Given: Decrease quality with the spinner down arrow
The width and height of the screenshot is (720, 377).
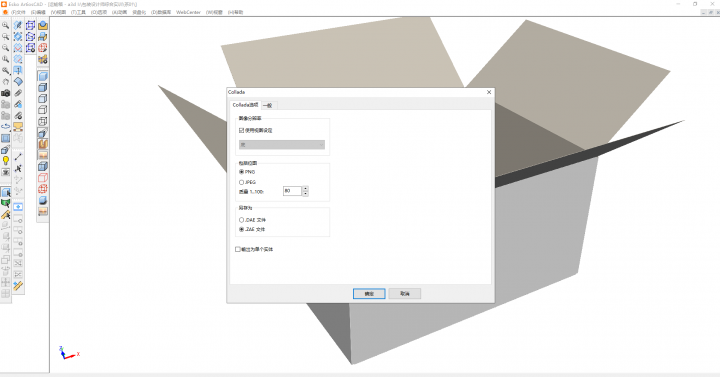Looking at the screenshot, I should [x=305, y=193].
